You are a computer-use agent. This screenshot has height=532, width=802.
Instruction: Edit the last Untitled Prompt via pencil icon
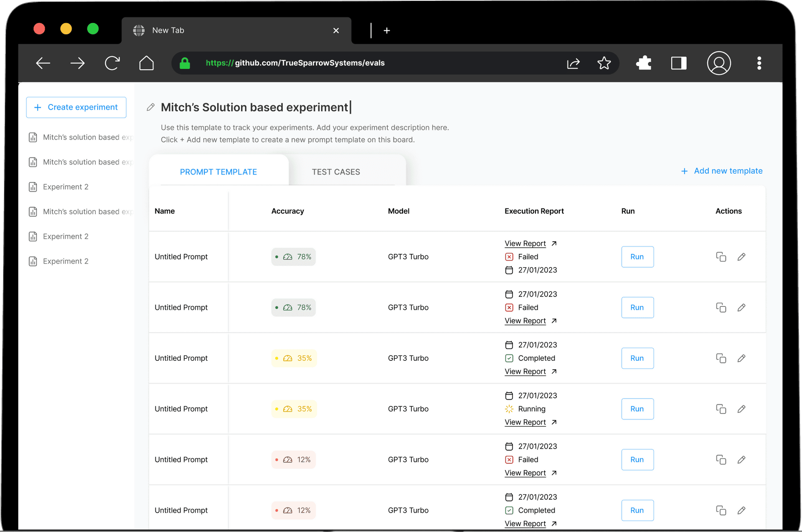[x=742, y=510]
